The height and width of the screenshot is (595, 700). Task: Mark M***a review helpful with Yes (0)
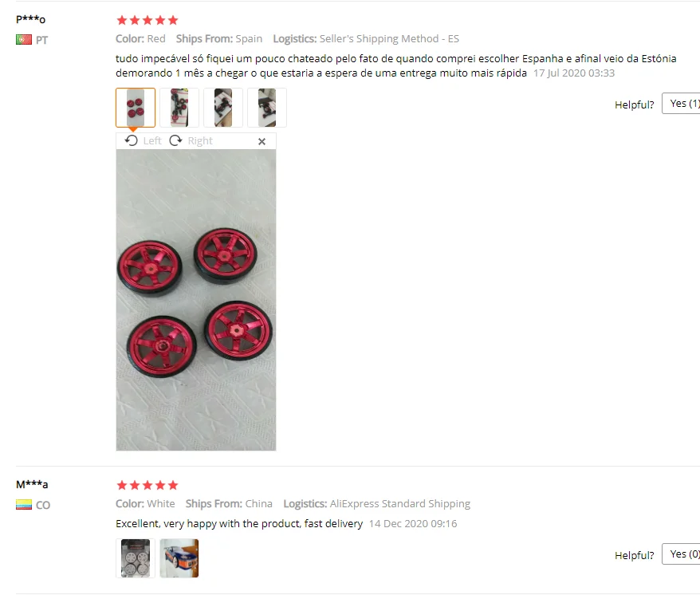(x=681, y=554)
